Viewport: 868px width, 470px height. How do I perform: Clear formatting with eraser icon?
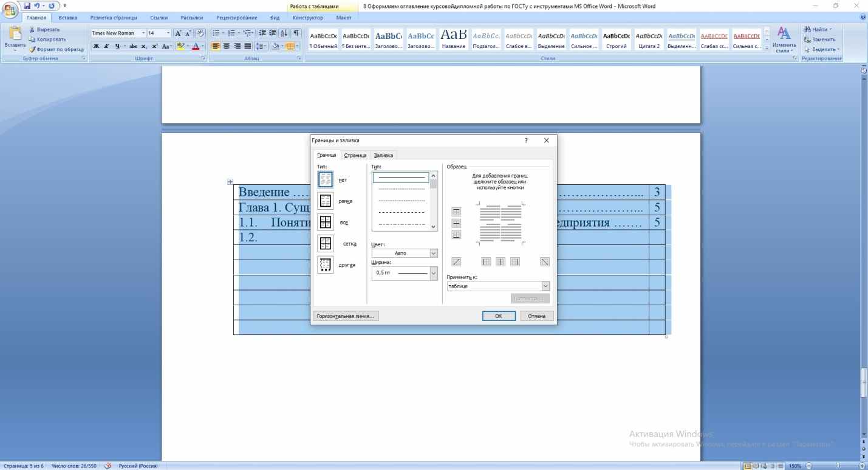click(x=200, y=33)
